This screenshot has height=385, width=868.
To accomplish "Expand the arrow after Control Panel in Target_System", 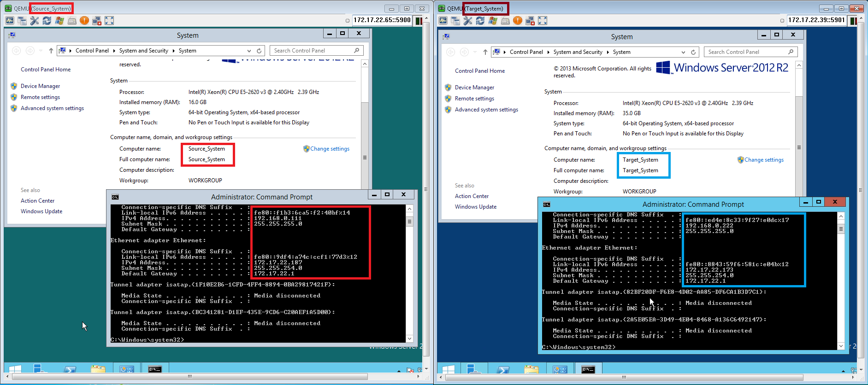I will (x=549, y=52).
